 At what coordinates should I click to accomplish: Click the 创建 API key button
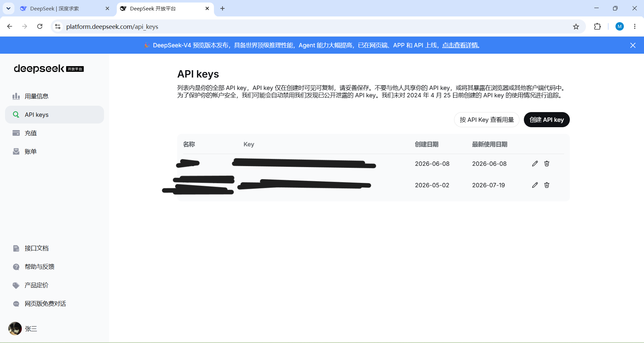tap(547, 120)
